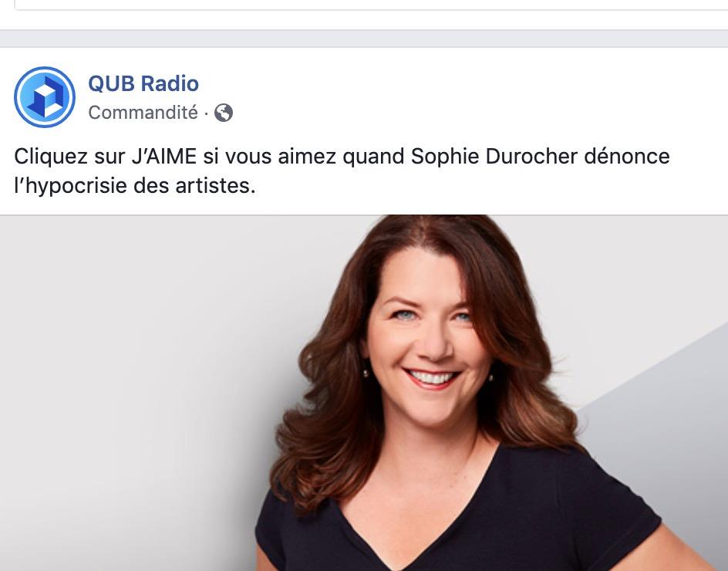Click the word Cliquez starting the caption
This screenshot has width=728, height=571.
point(51,156)
